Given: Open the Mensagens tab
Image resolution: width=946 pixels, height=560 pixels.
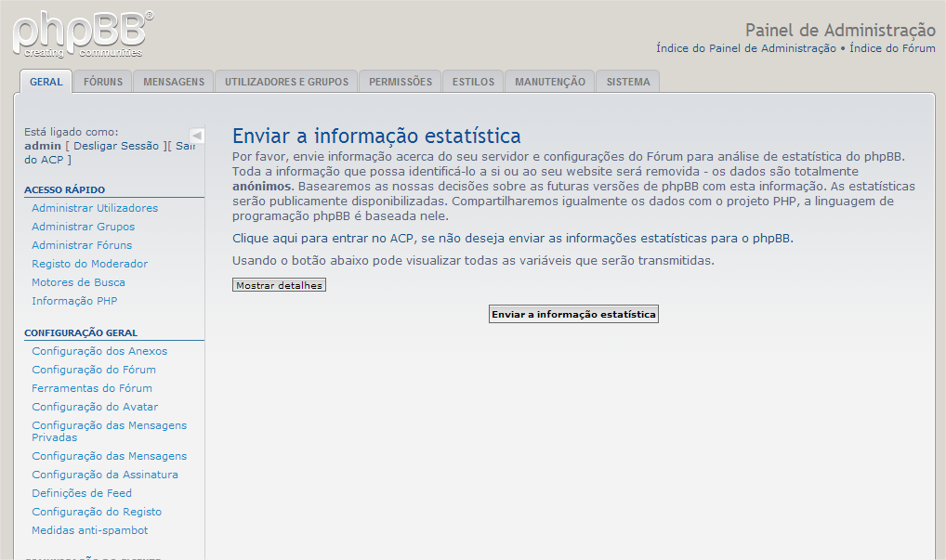Looking at the screenshot, I should (174, 82).
